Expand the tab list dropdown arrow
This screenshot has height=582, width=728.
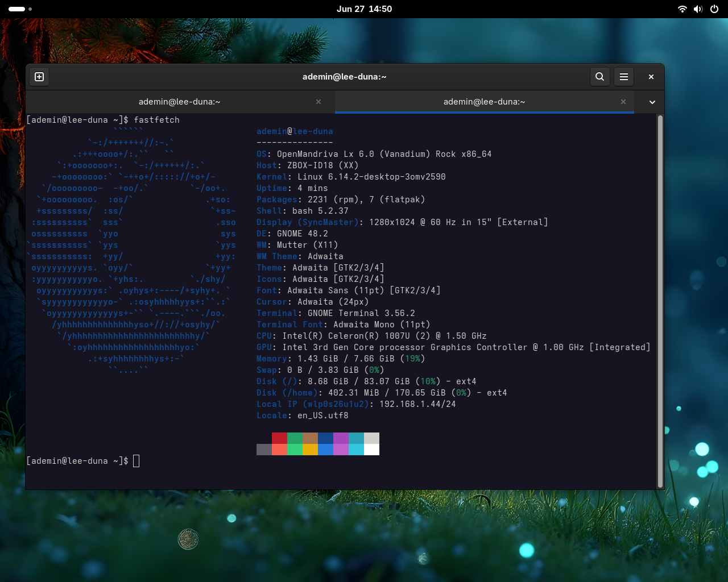(x=652, y=102)
